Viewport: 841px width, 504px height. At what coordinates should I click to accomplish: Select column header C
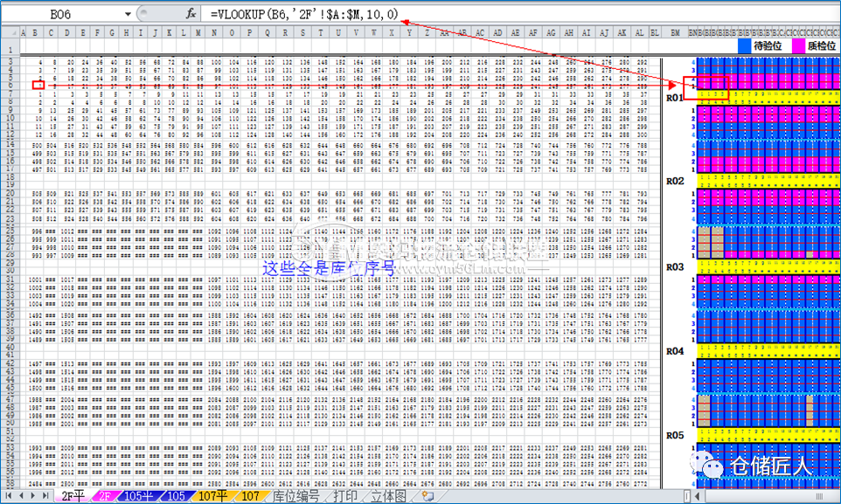(51, 33)
